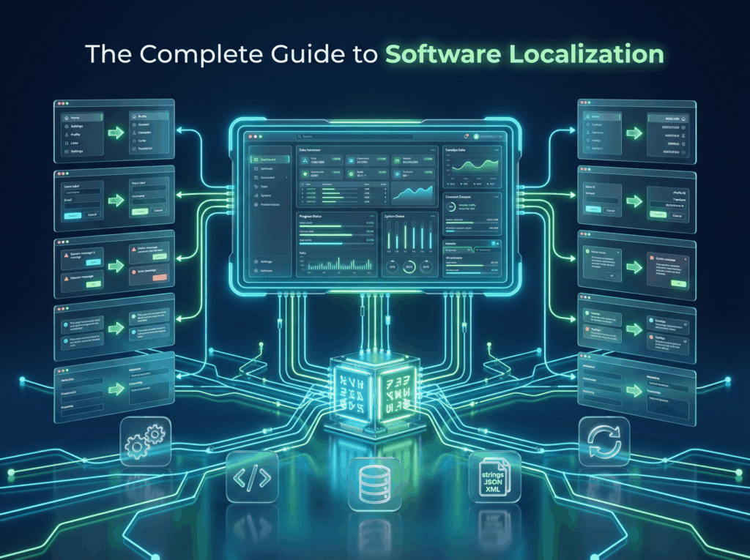The image size is (750, 560).
Task: Click the gears settings icon tile
Action: (146, 441)
